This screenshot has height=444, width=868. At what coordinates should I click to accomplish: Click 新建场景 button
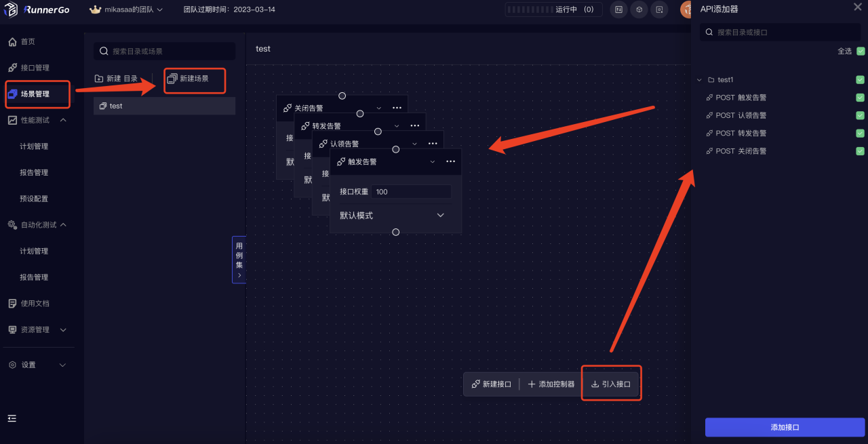coord(189,79)
